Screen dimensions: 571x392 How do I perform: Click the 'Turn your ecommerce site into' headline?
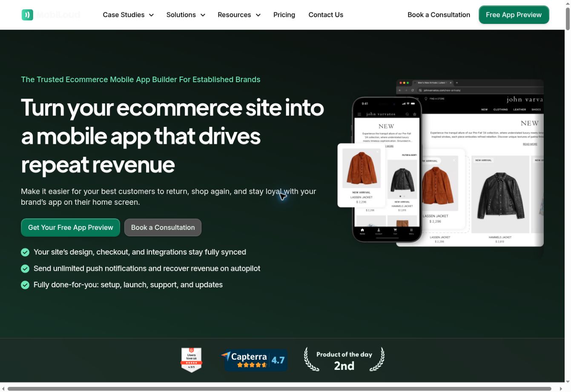tap(172, 107)
